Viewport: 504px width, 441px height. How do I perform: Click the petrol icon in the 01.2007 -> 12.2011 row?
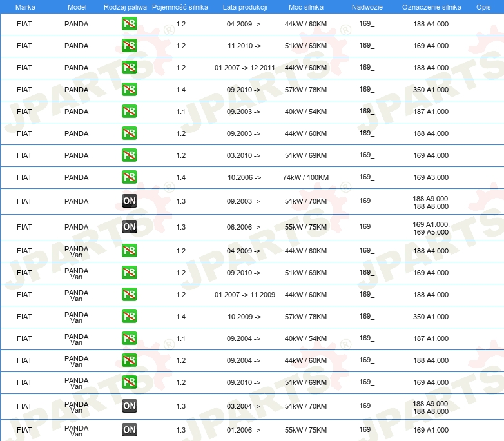[x=129, y=68]
